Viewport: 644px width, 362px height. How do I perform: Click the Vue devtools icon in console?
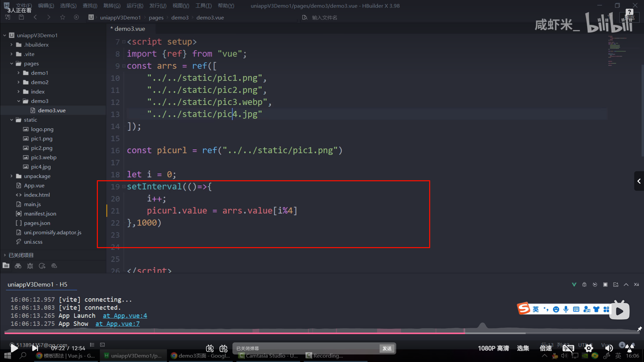[574, 285]
